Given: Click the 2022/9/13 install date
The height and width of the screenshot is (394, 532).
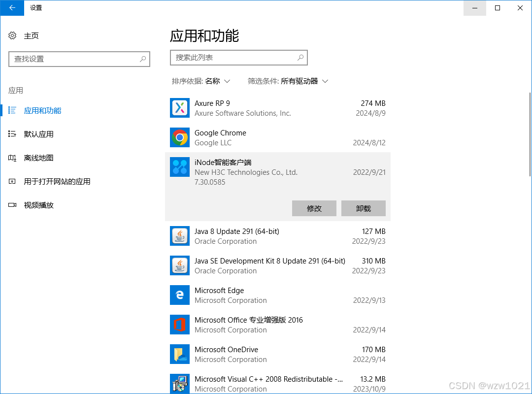Looking at the screenshot, I should tap(369, 300).
